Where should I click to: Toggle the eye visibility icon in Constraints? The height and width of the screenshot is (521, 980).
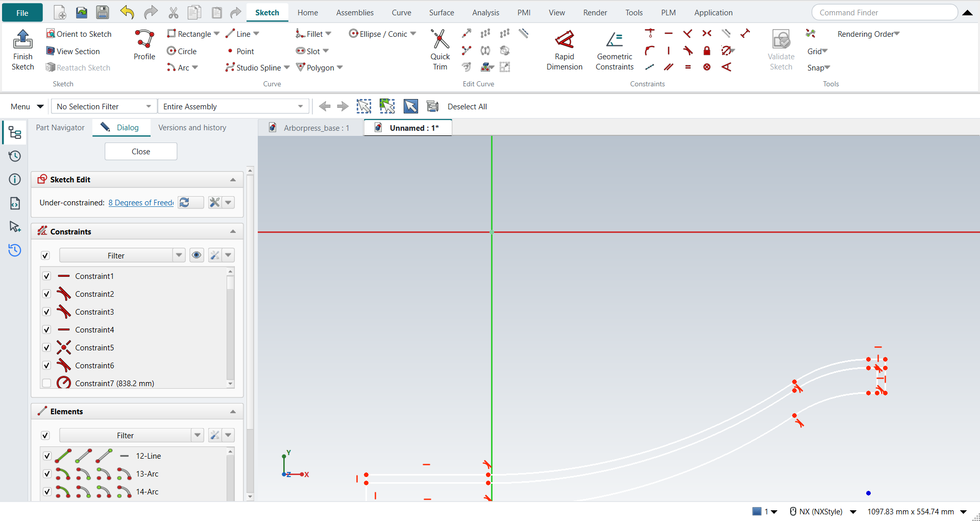(x=197, y=255)
